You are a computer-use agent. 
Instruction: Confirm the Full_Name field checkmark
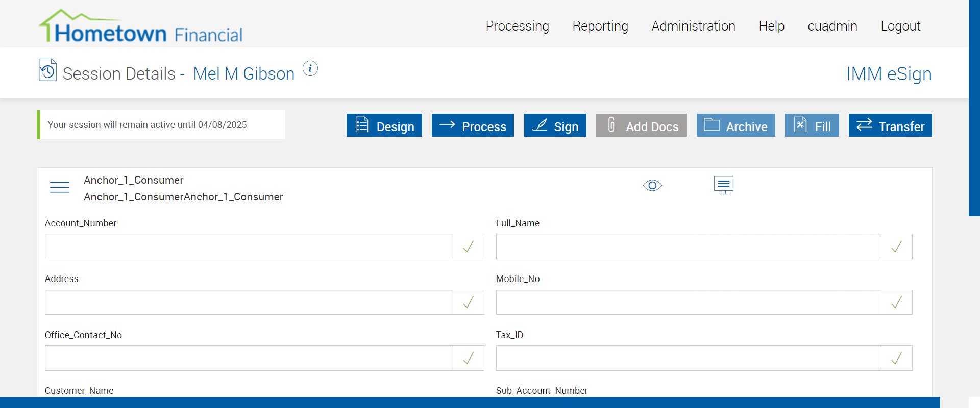pyautogui.click(x=897, y=246)
